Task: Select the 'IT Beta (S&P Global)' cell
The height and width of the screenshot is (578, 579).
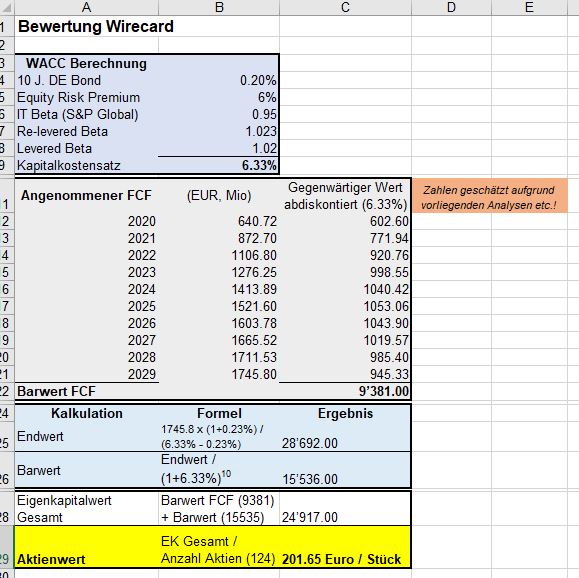Action: [x=86, y=114]
